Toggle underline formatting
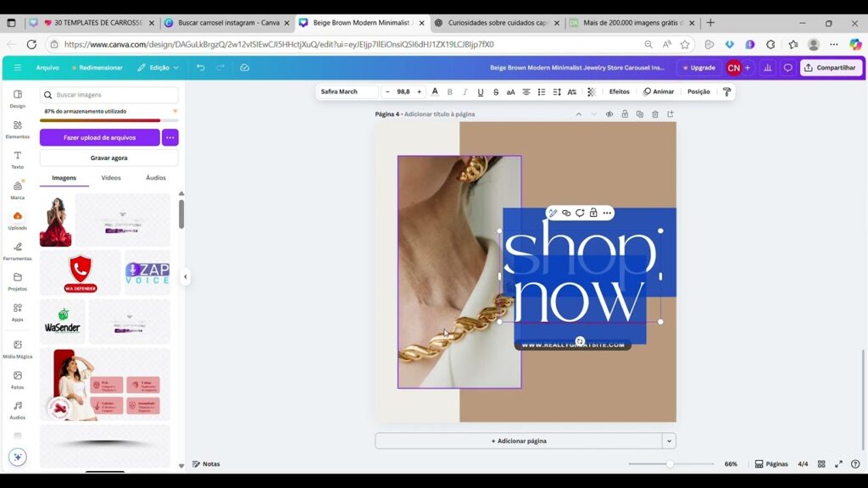868x488 pixels. coord(481,91)
